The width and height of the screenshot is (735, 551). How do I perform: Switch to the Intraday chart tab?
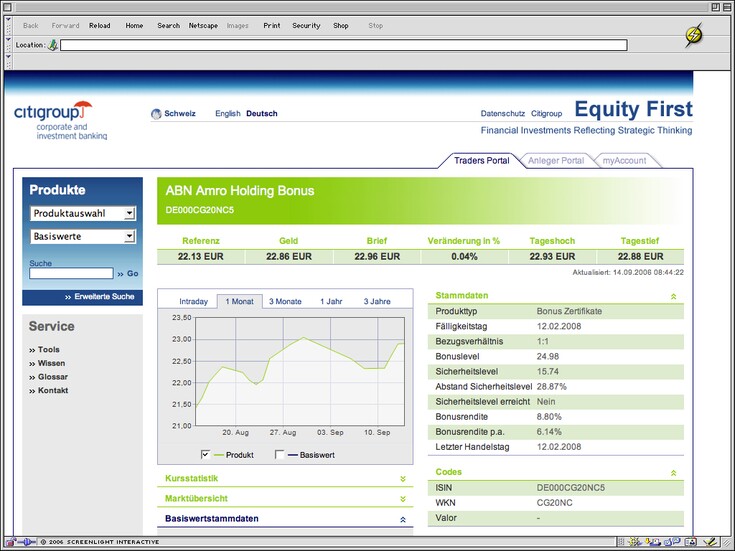(193, 302)
